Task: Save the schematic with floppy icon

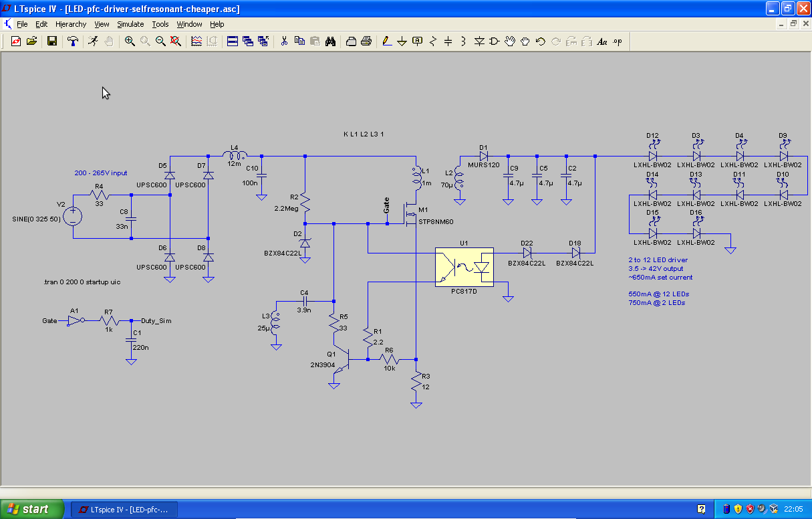Action: pos(51,41)
